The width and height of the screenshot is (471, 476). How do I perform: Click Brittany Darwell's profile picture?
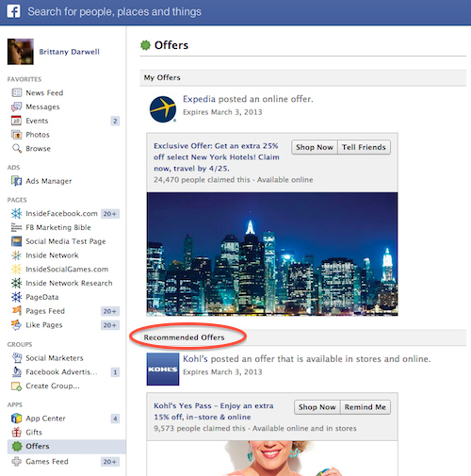21,52
